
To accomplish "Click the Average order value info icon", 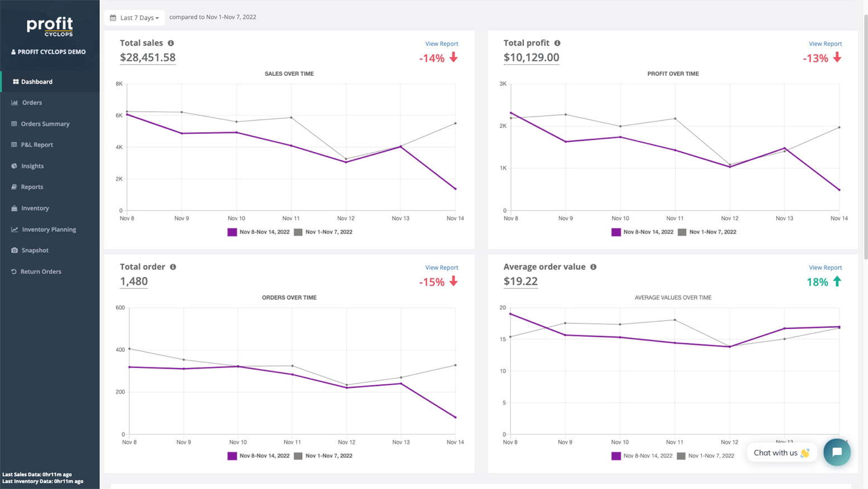I will [x=593, y=267].
